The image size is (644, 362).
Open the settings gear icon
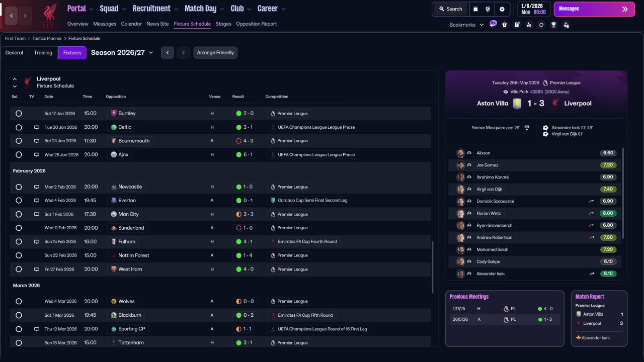502,9
